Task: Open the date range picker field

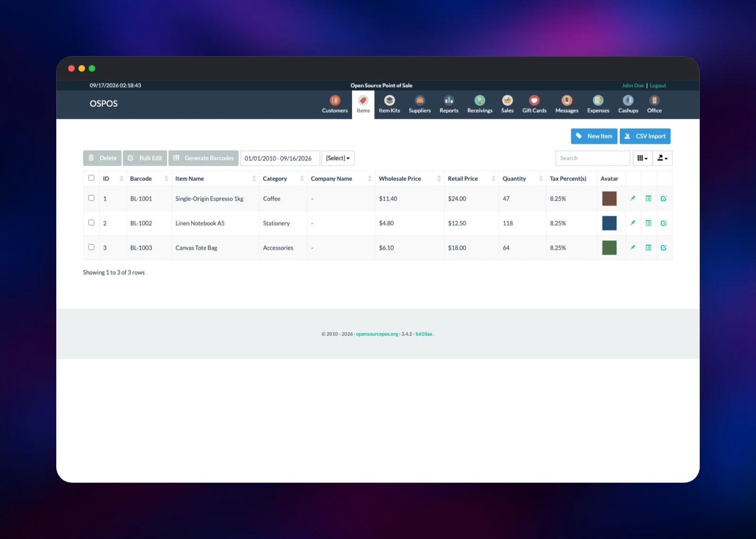Action: [x=280, y=158]
